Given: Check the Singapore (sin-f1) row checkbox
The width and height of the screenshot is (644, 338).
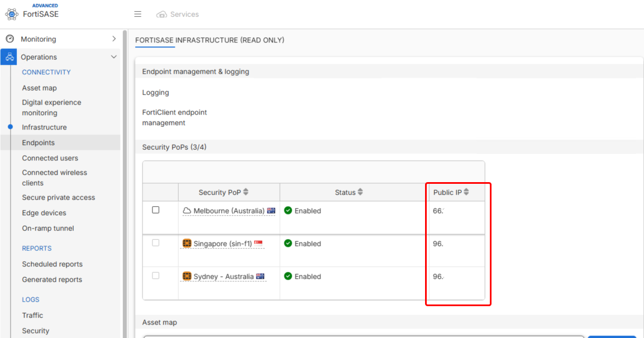Looking at the screenshot, I should [x=156, y=242].
